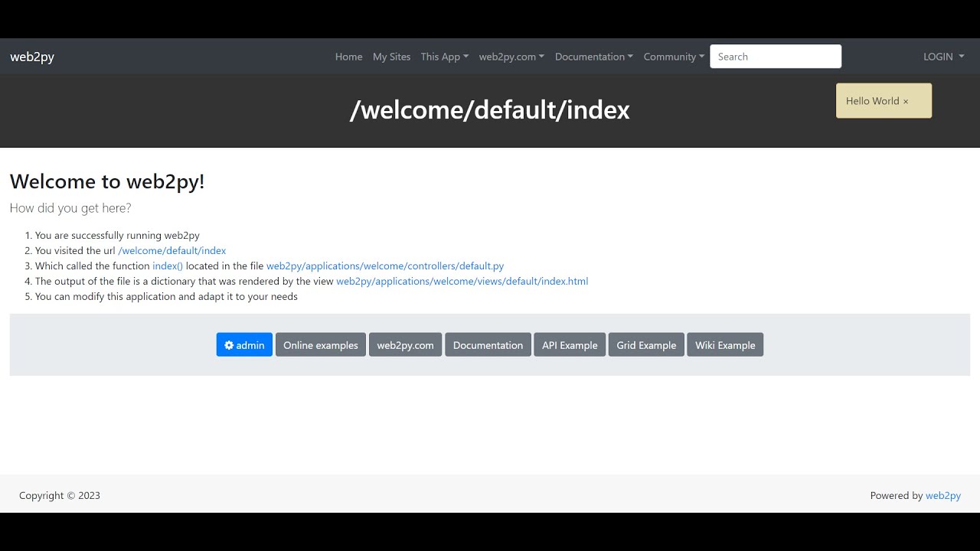
Task: Click the /welcome/default/index page header
Action: point(490,110)
